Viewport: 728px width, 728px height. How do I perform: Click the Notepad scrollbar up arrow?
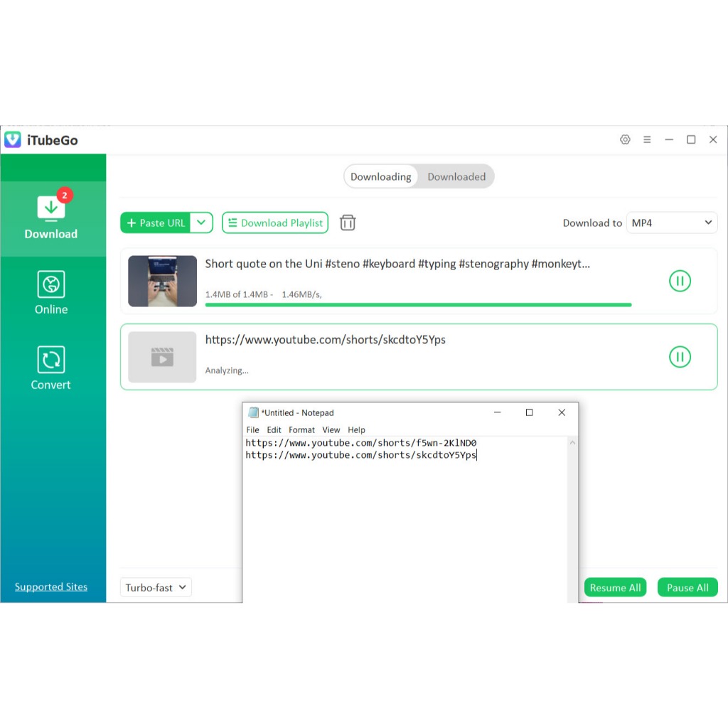point(572,443)
